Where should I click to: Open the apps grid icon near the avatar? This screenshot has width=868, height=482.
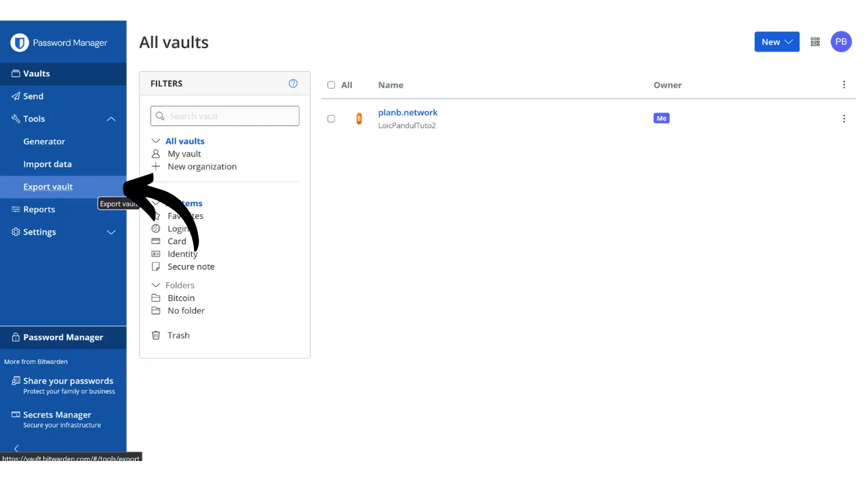(x=815, y=41)
